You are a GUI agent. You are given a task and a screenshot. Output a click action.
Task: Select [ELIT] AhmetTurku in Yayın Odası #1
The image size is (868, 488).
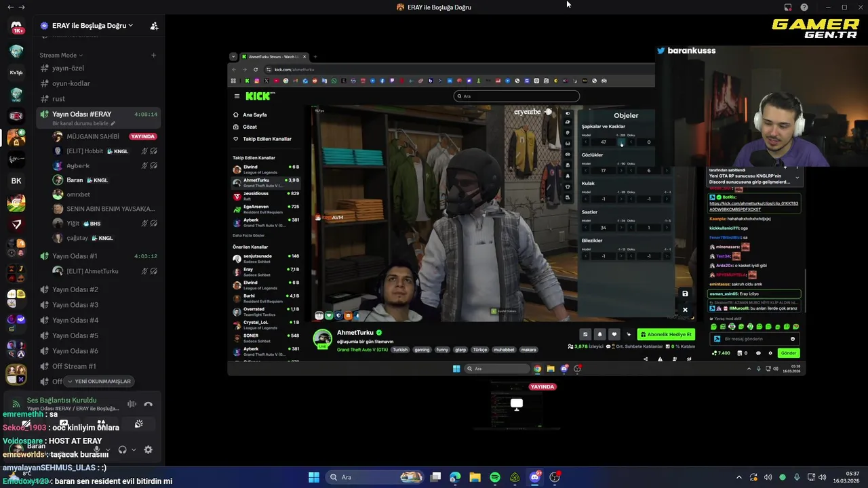pos(105,271)
